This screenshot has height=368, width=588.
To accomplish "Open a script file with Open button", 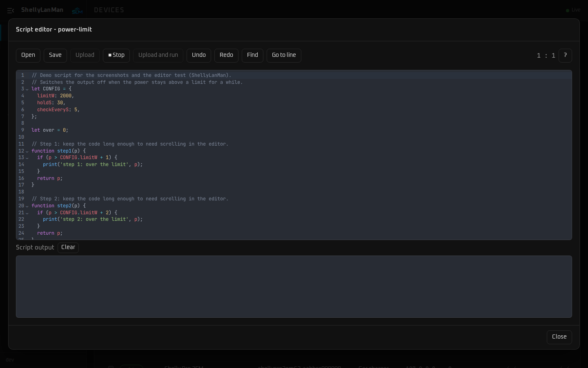I will coord(28,56).
